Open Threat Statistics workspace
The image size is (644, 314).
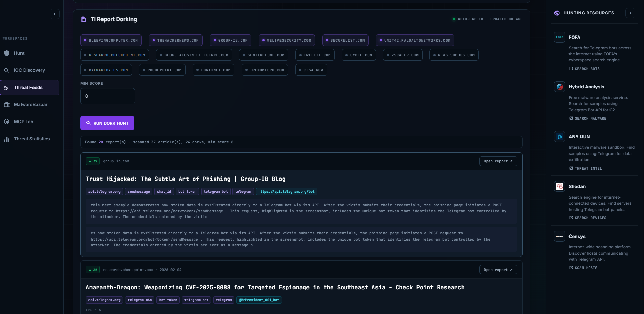[x=30, y=139]
